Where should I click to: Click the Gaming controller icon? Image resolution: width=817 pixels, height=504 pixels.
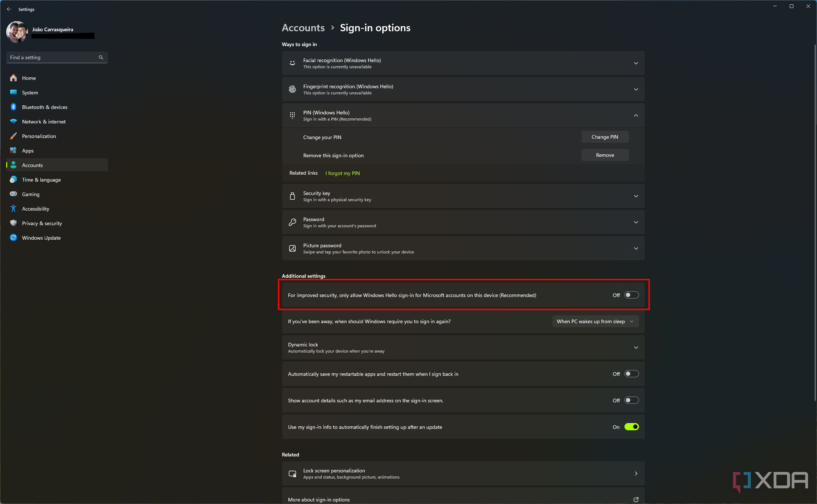pyautogui.click(x=13, y=194)
